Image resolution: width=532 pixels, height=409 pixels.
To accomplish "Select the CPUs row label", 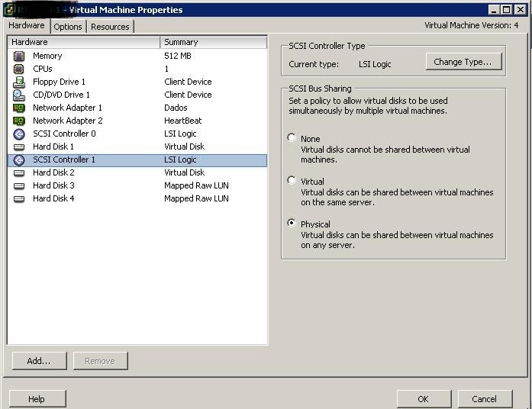I will coord(43,69).
